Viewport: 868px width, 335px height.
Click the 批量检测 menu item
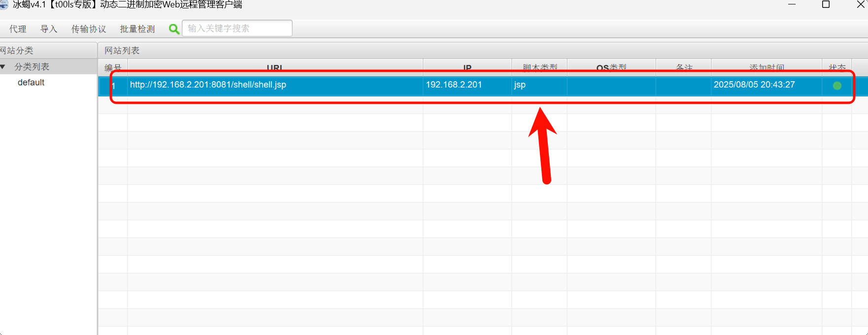coord(137,29)
